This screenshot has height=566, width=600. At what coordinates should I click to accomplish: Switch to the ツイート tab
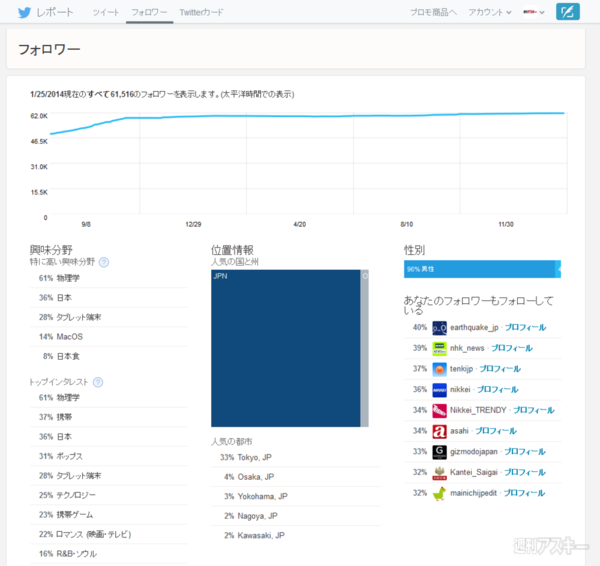(106, 12)
